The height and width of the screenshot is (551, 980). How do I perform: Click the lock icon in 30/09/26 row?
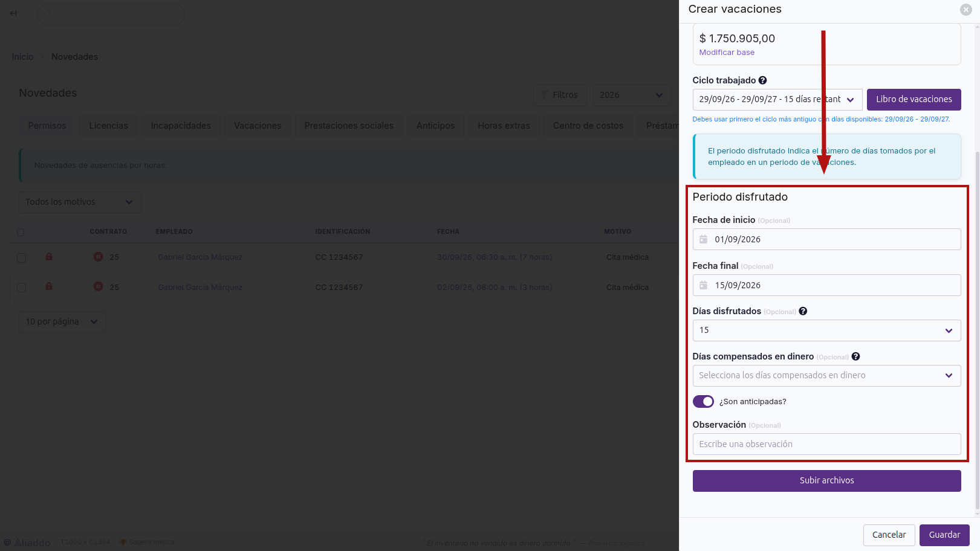coord(49,257)
